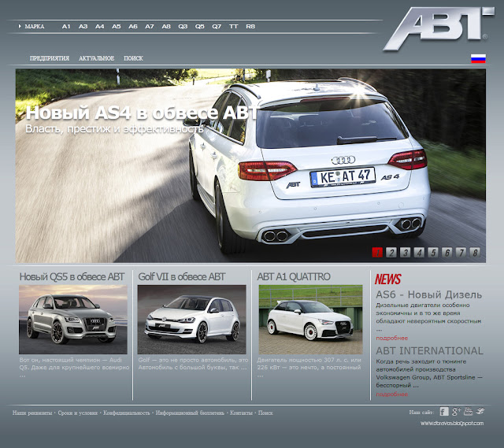The image size is (504, 448).
Task: Select model A4 in top menu
Action: tap(100, 26)
